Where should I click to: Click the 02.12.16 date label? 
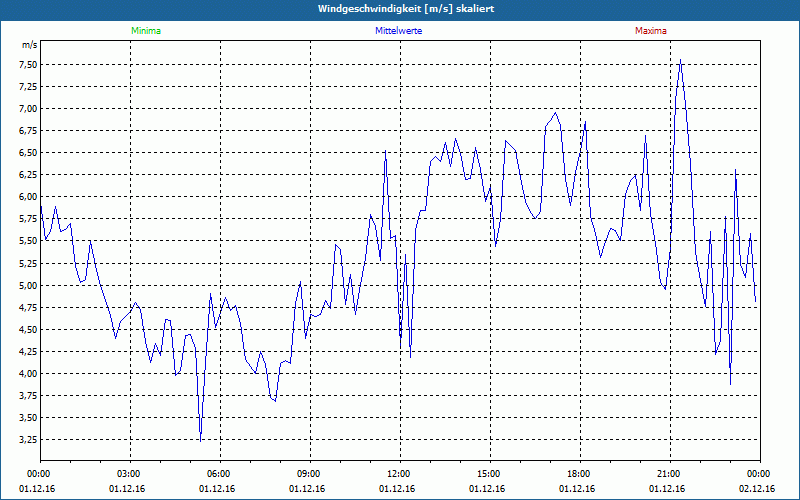click(x=757, y=489)
